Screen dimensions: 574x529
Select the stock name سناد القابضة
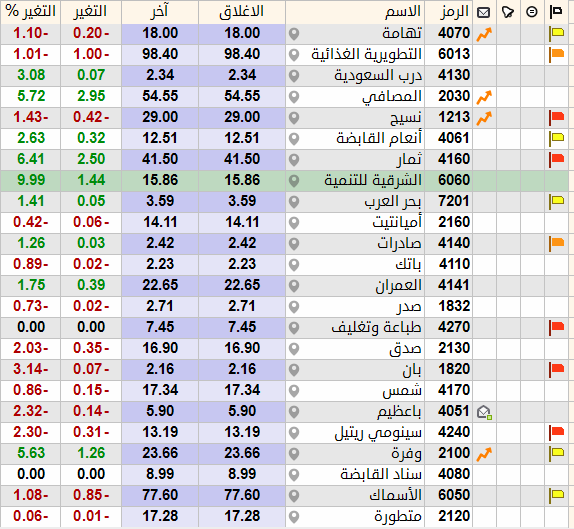pos(381,474)
